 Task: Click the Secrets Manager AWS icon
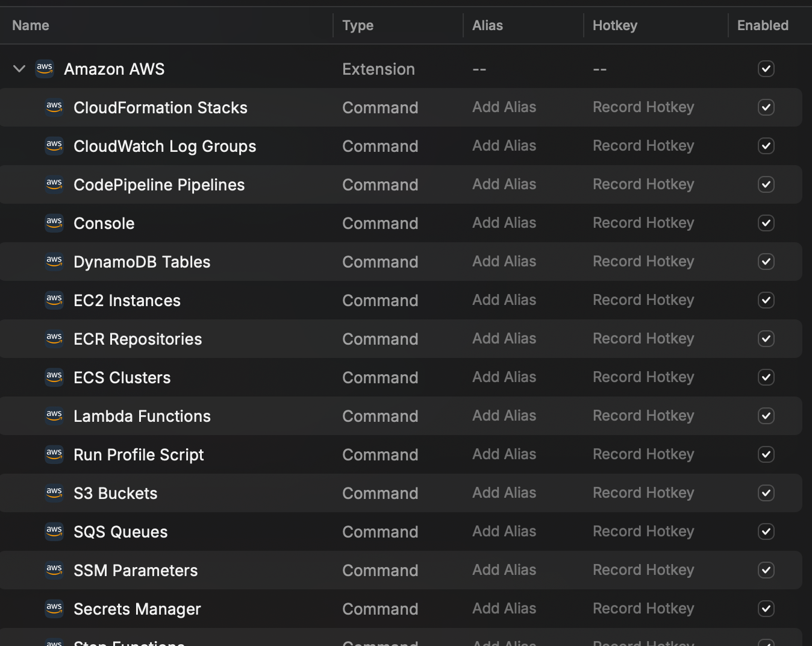click(54, 609)
